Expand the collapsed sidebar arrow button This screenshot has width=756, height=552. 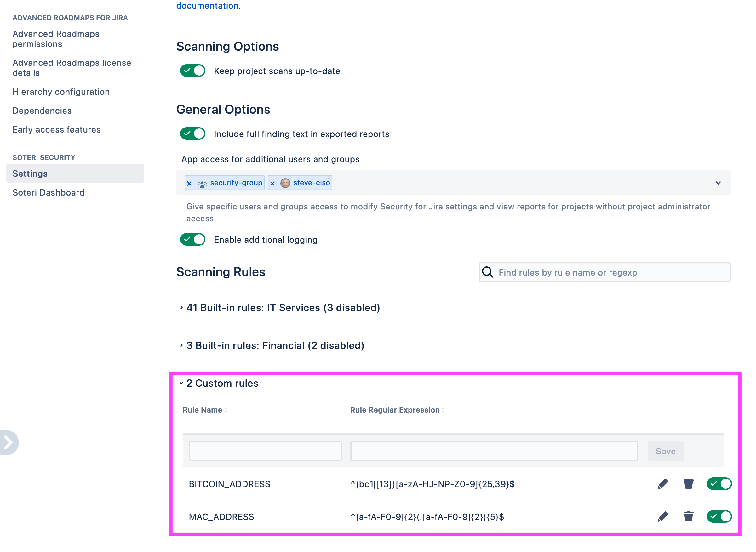pos(9,442)
